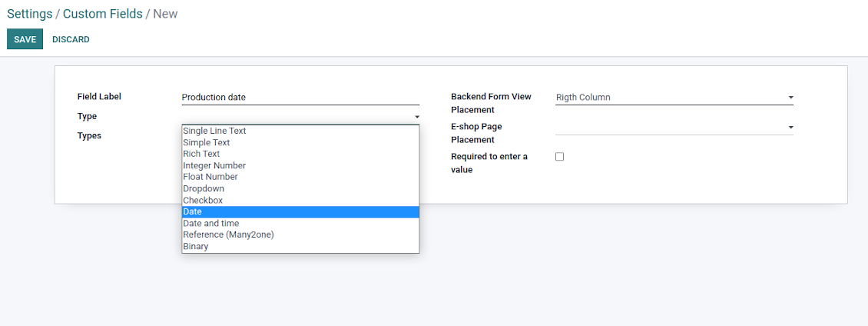The image size is (868, 326).
Task: Click the Field Label input
Action: pos(300,98)
